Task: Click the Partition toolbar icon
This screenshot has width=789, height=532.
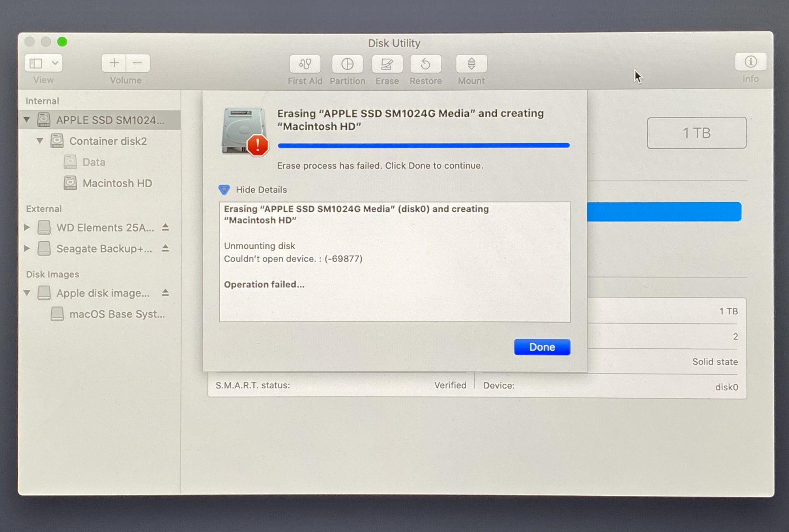Action: [347, 64]
